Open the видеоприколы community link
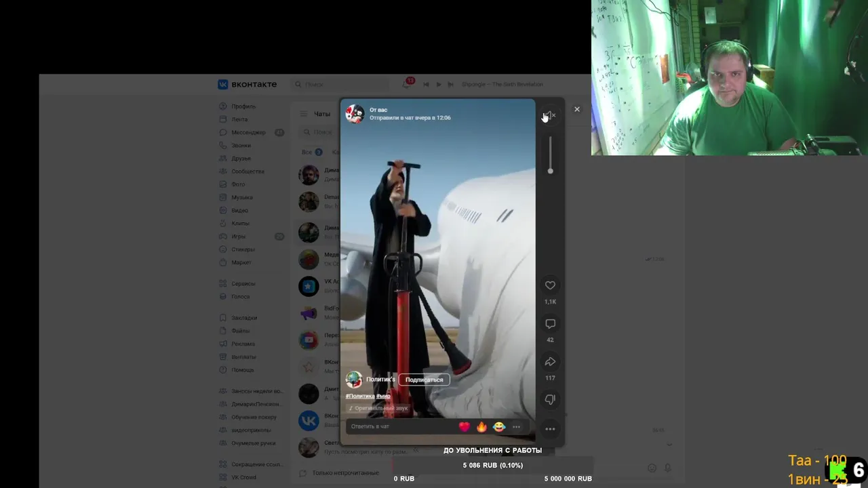The height and width of the screenshot is (488, 868). [x=251, y=430]
